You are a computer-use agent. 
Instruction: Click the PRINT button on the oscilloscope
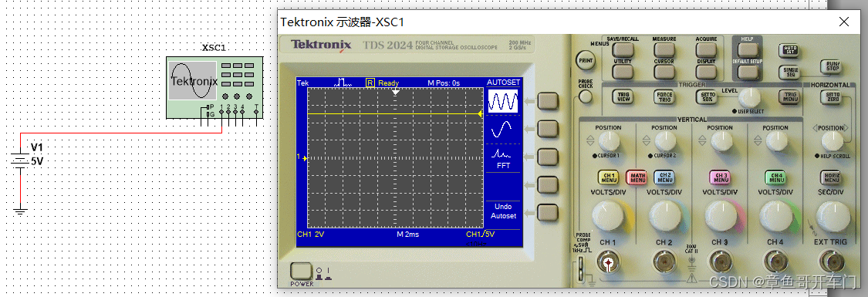585,59
